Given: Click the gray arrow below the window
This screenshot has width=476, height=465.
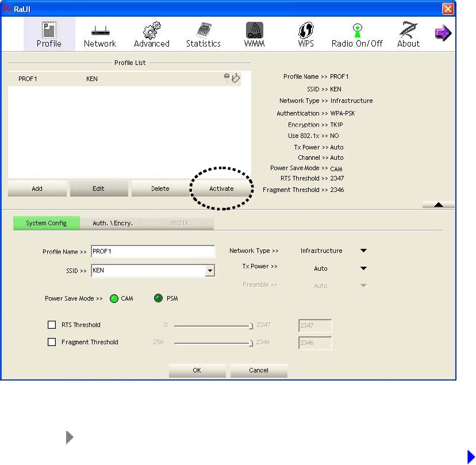Looking at the screenshot, I should pyautogui.click(x=70, y=437).
